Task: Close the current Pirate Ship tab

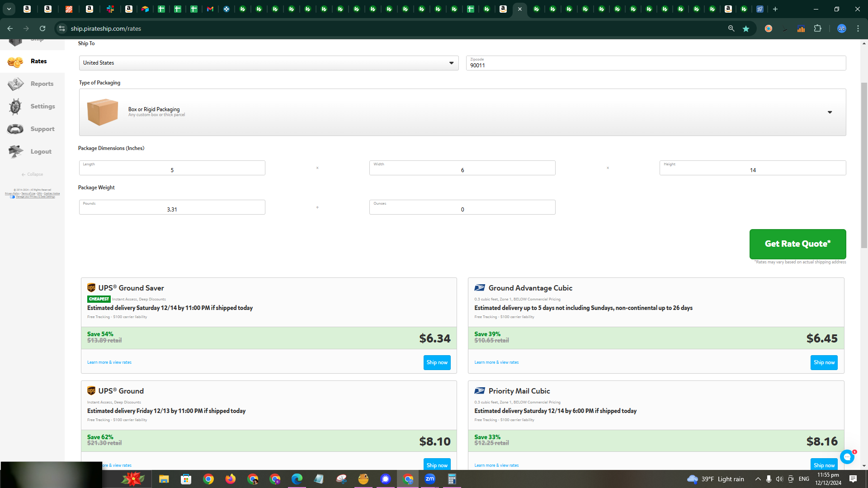Action: click(520, 9)
